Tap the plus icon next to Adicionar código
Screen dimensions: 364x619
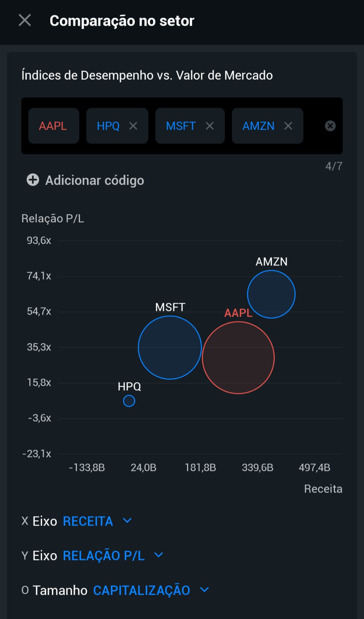pos(33,180)
